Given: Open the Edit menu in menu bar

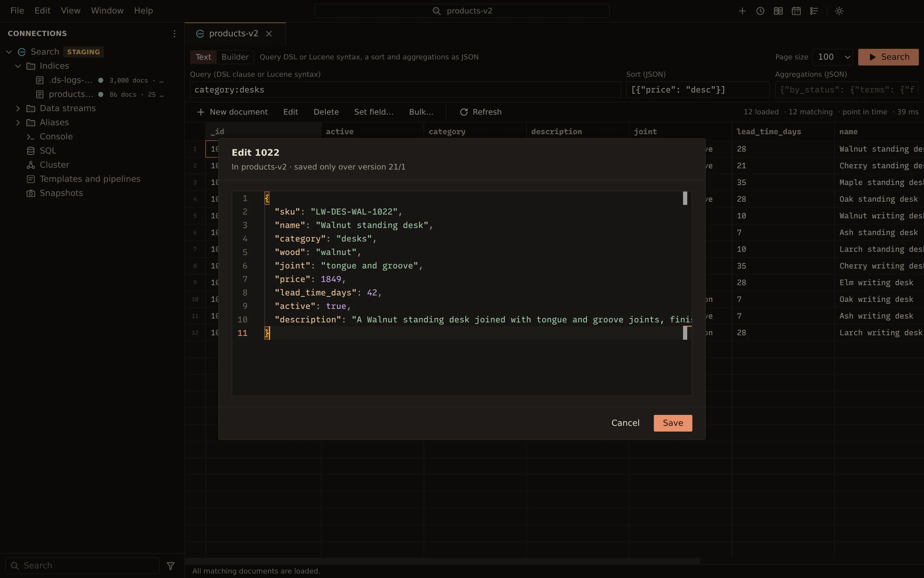Looking at the screenshot, I should pos(42,11).
